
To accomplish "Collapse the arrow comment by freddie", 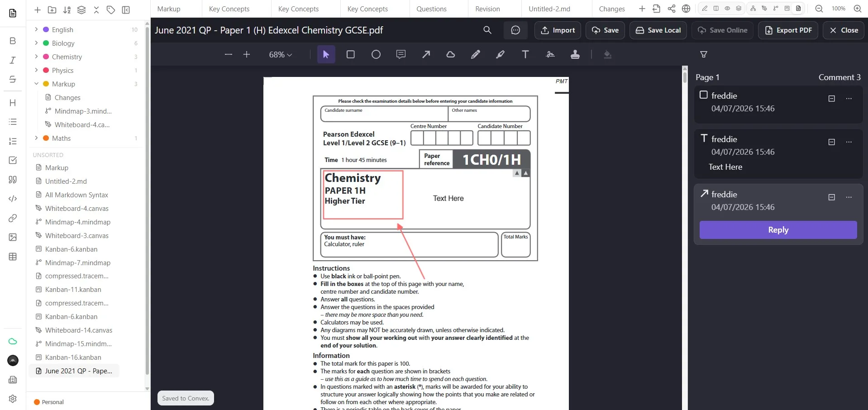I will [x=831, y=197].
